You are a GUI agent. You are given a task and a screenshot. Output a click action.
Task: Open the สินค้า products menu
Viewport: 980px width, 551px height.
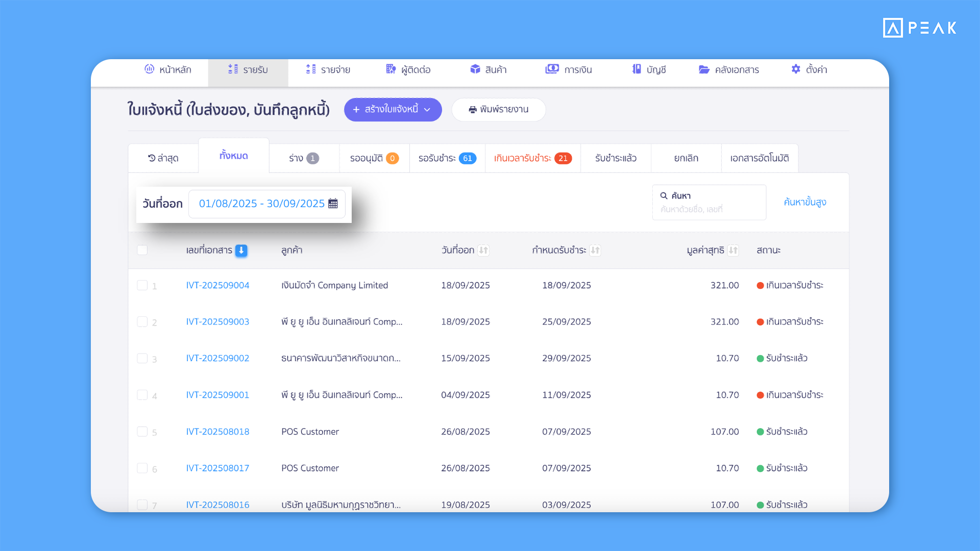(488, 69)
